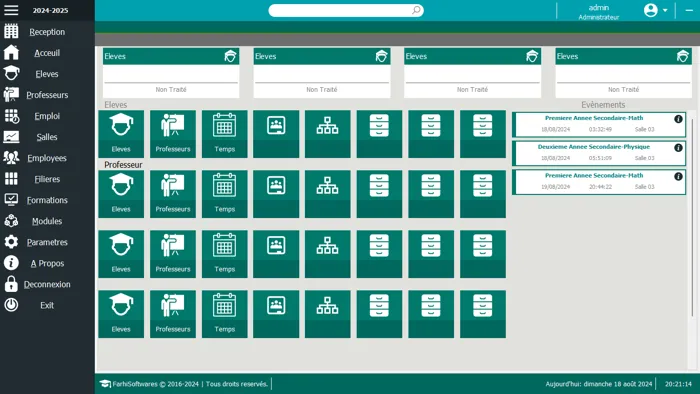Click info icon on the 03:32:49 event

(678, 119)
